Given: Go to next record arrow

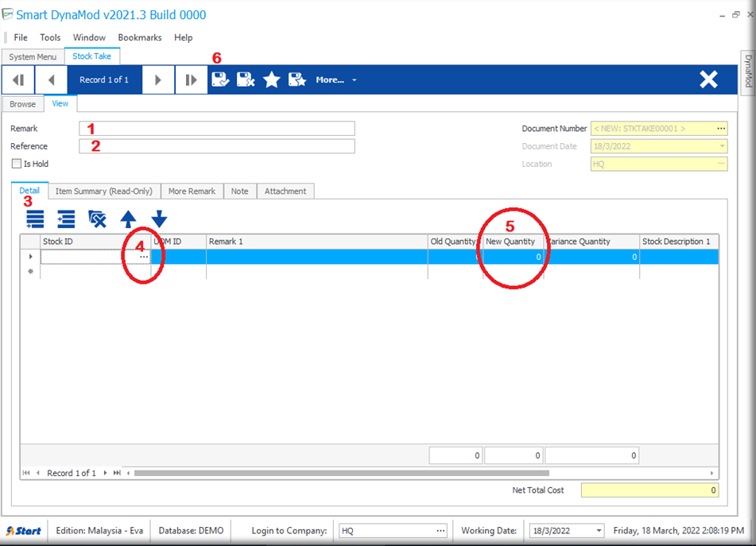Looking at the screenshot, I should (x=158, y=79).
